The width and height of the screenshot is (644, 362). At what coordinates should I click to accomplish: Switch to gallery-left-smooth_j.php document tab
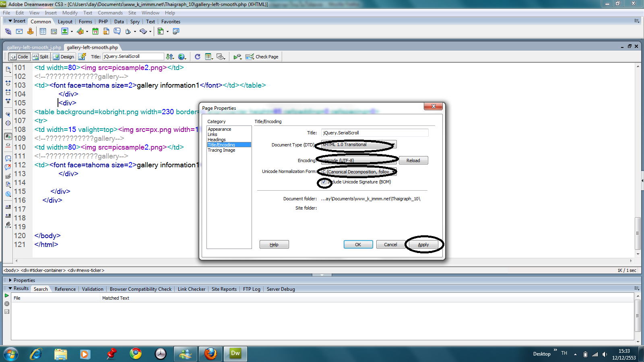34,47
